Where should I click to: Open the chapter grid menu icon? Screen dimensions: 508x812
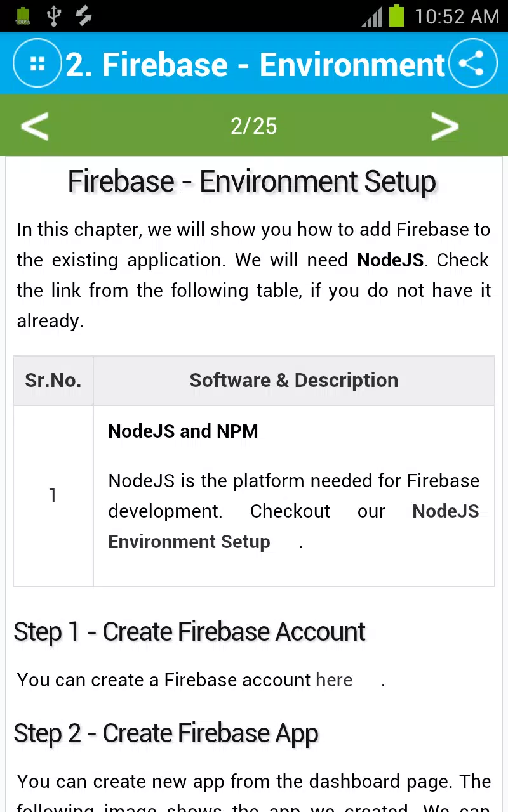(x=37, y=63)
